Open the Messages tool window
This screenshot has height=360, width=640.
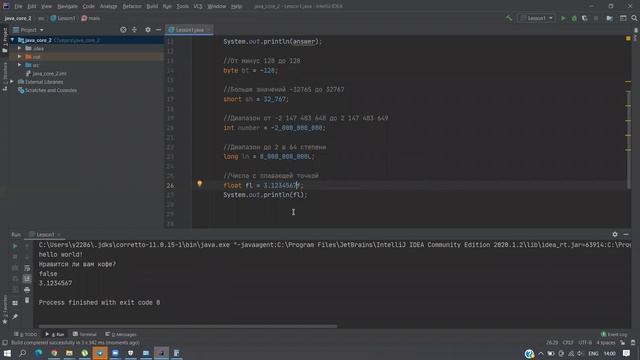click(121, 334)
